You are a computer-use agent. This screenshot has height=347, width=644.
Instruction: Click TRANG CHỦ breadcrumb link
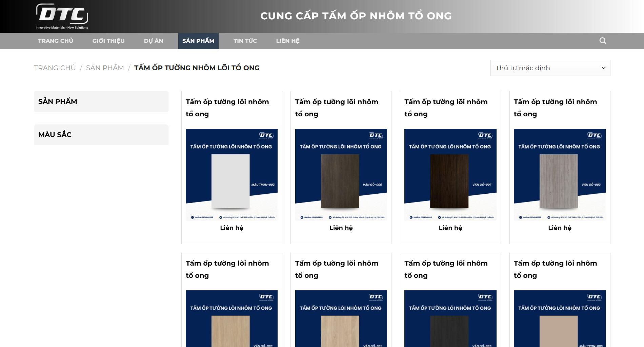click(x=55, y=68)
